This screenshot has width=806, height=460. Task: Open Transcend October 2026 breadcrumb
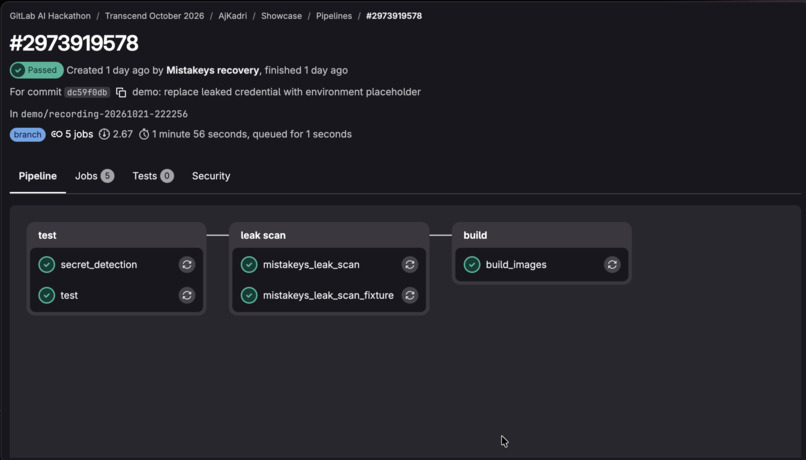pyautogui.click(x=154, y=16)
